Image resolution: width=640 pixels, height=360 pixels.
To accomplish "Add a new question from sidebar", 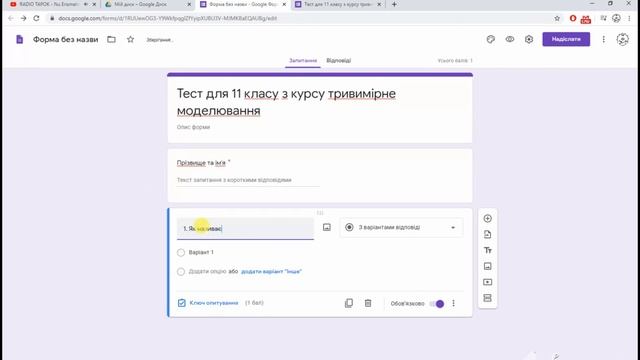I will pos(487,218).
